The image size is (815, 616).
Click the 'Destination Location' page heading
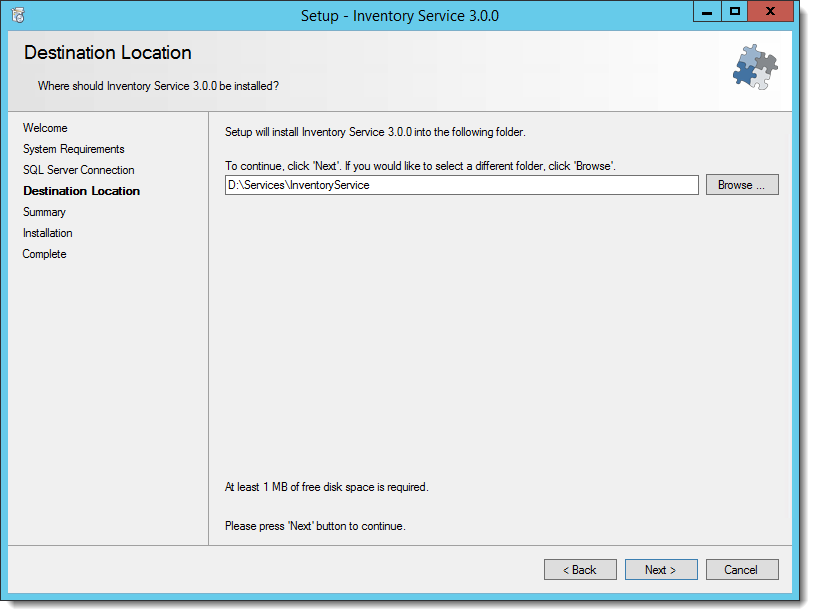point(108,53)
